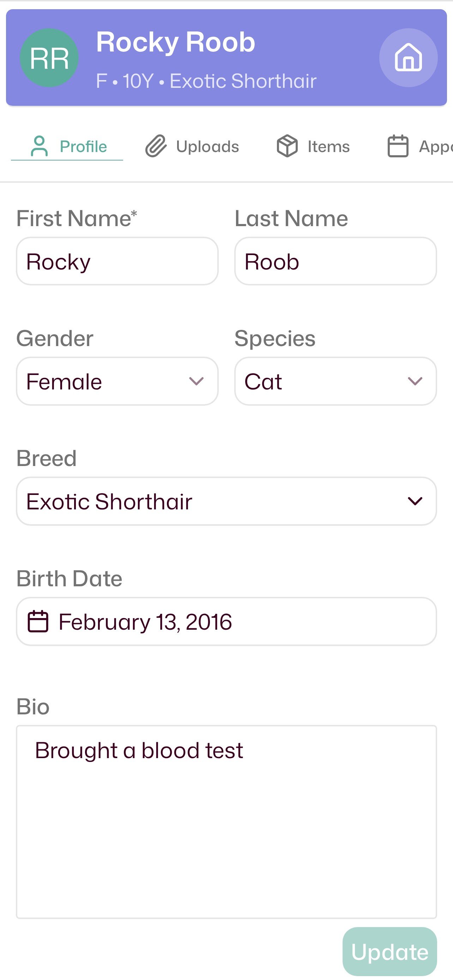This screenshot has width=453, height=980.
Task: Tap the home icon in the header
Action: click(408, 58)
